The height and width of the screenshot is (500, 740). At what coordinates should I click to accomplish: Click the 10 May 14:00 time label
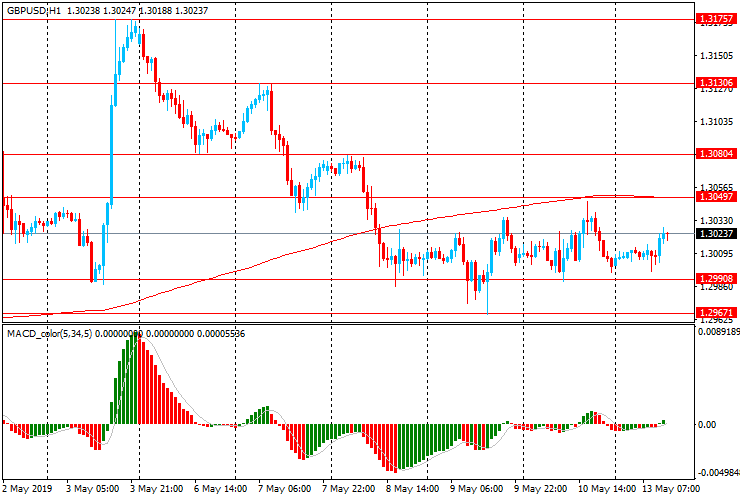click(x=610, y=490)
